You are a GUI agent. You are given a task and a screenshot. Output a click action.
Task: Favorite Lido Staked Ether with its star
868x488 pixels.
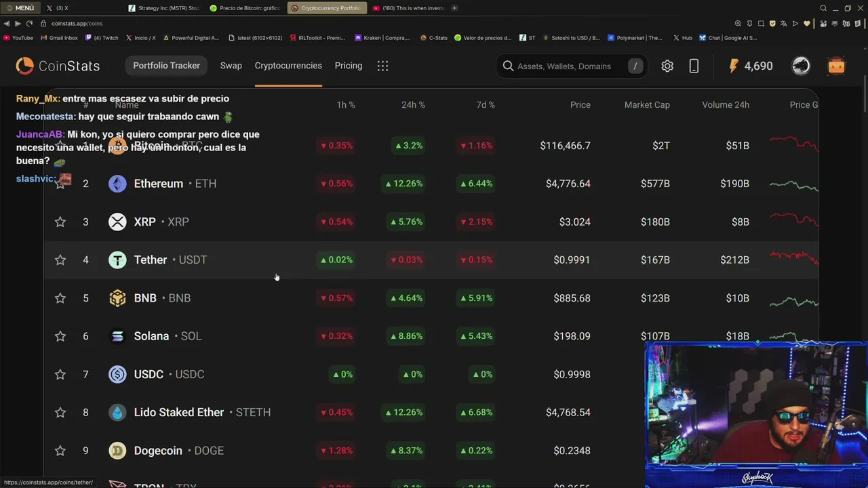pos(60,412)
